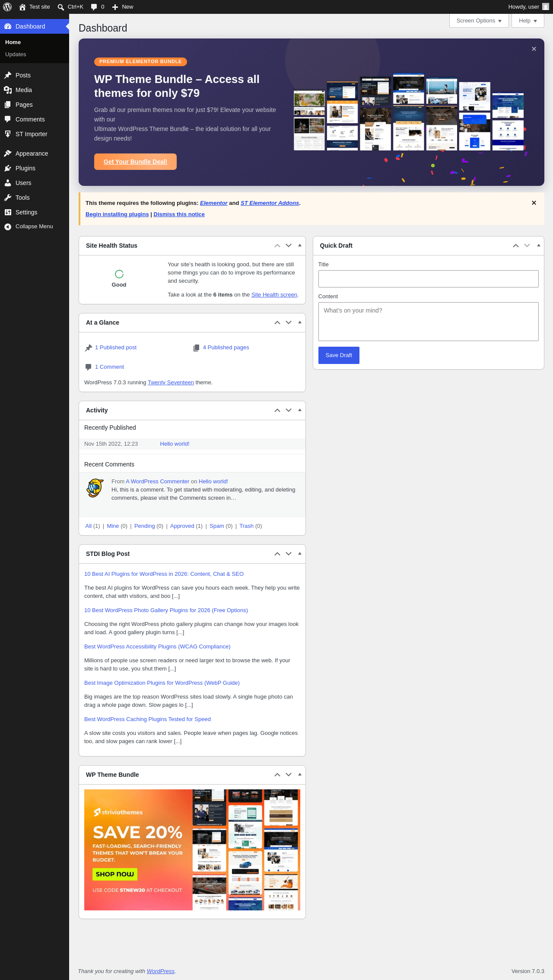The image size is (553, 980).
Task: Filter comments by Spam
Action: tap(216, 526)
